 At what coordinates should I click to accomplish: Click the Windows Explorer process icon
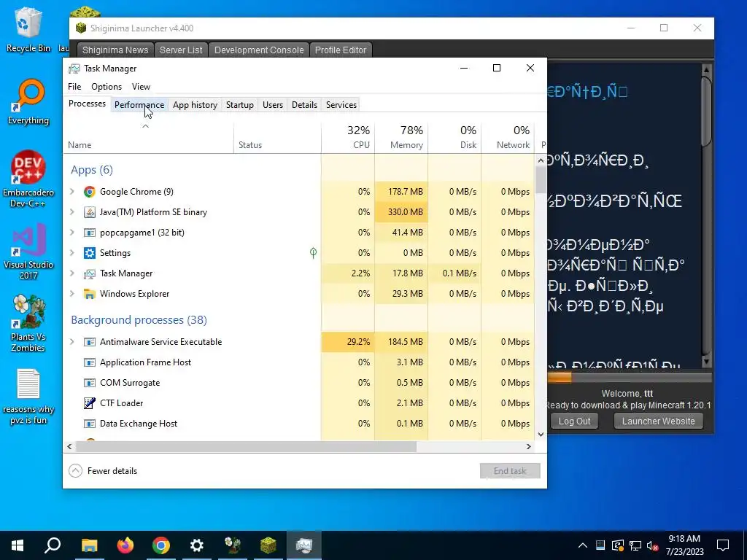pos(89,294)
